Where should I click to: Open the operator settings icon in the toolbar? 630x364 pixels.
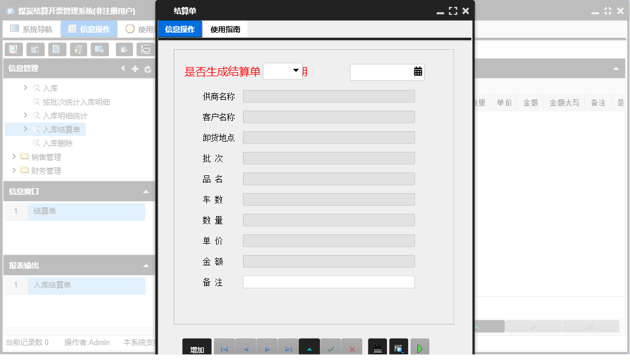click(79, 49)
